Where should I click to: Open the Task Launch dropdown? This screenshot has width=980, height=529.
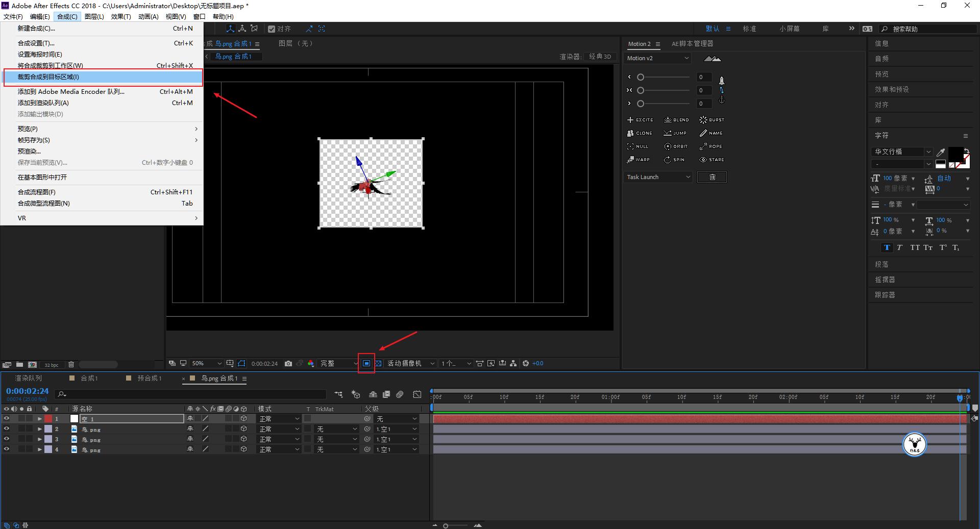(658, 177)
